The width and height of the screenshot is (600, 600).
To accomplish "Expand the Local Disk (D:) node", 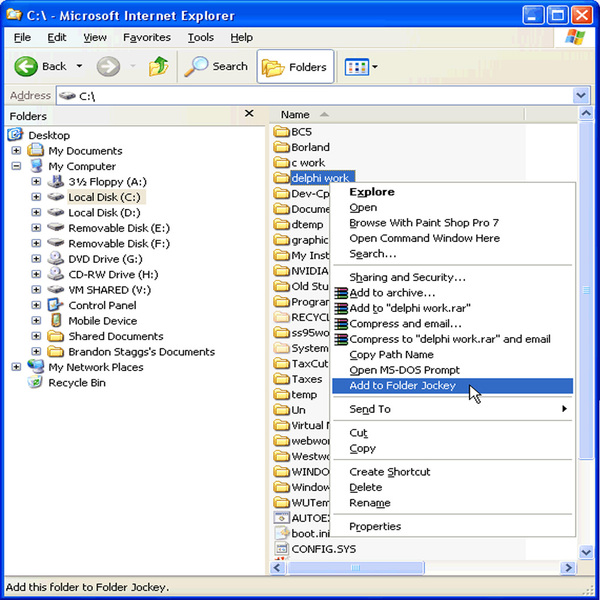I will [x=36, y=212].
